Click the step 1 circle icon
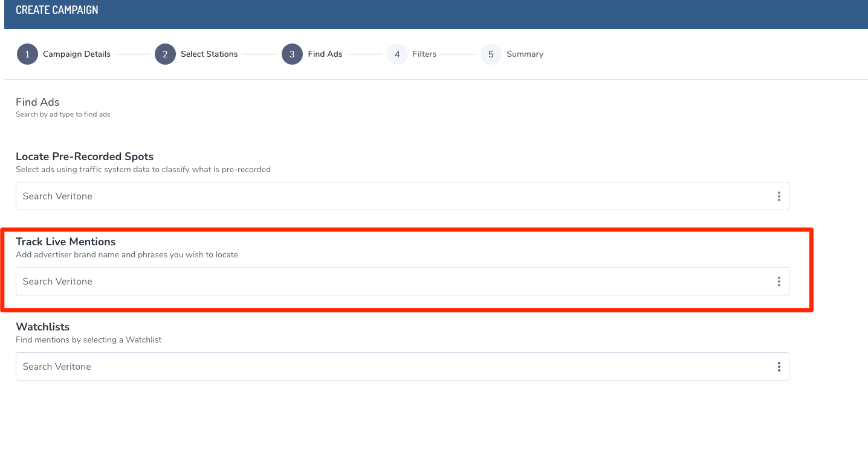 point(27,54)
